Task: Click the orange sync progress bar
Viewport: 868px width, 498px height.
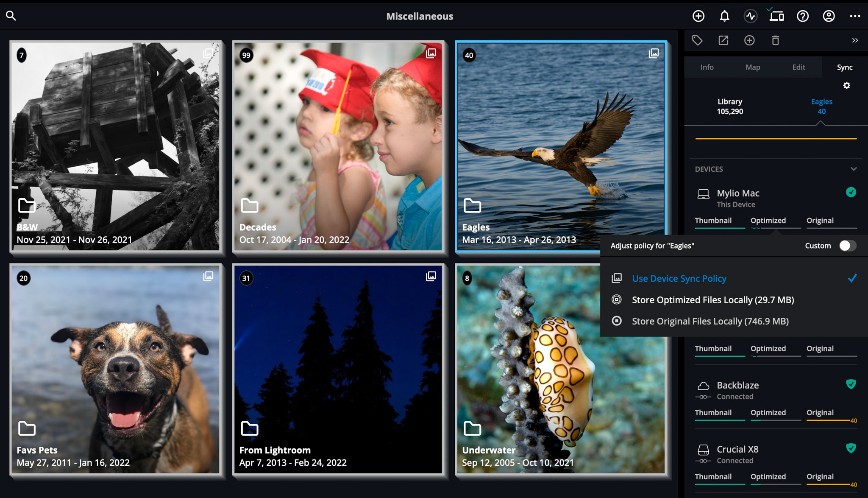Action: click(x=776, y=138)
